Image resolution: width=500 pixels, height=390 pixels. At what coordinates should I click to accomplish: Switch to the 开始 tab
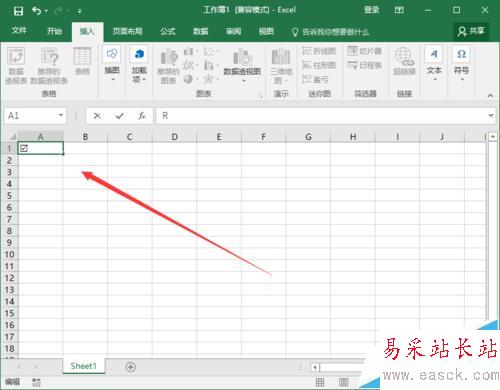(x=54, y=31)
